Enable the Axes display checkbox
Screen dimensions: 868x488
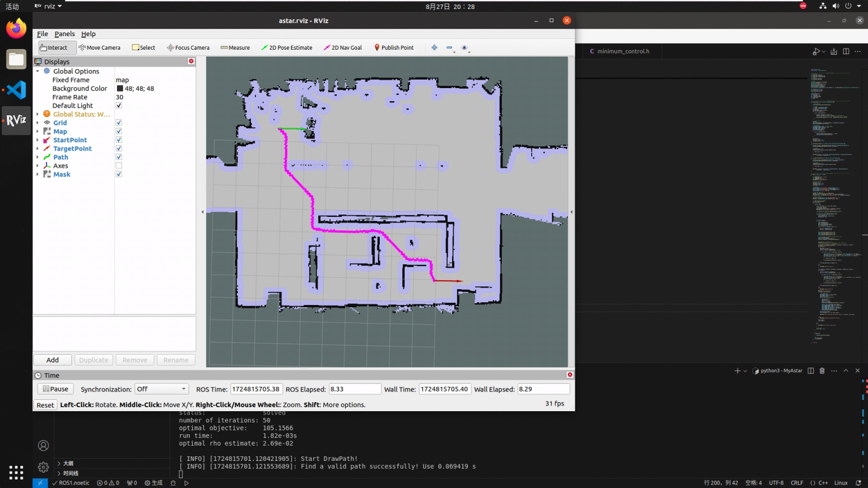tap(119, 166)
